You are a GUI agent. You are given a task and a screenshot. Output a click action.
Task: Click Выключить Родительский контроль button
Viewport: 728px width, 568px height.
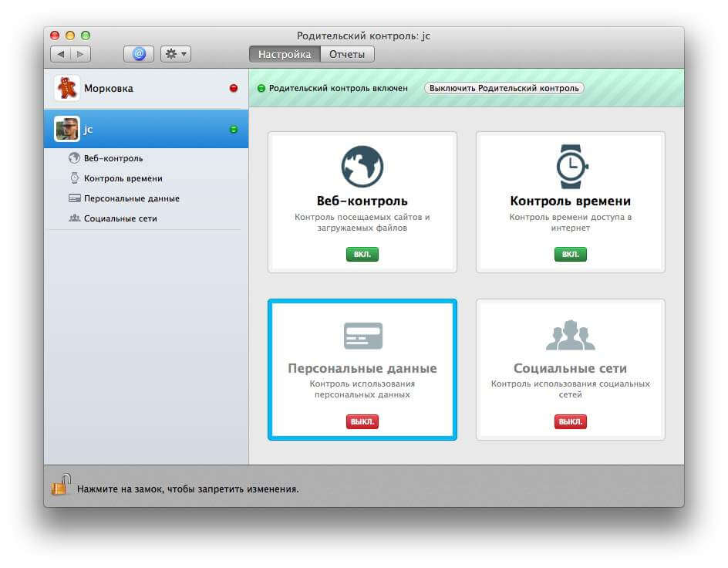point(504,88)
